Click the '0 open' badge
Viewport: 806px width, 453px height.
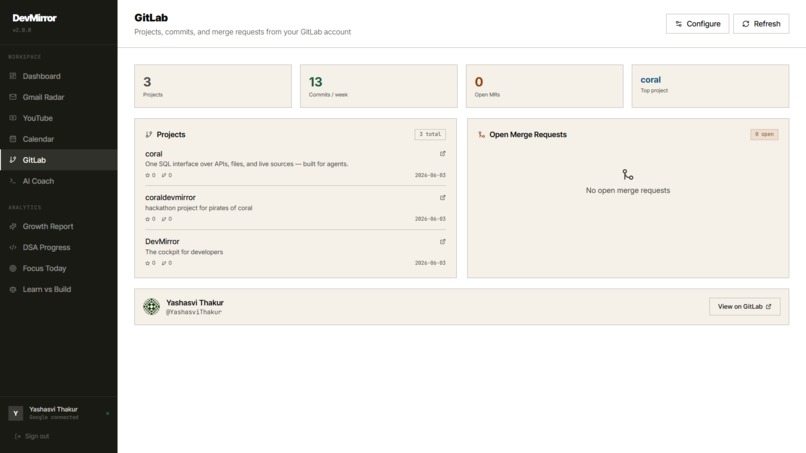[764, 134]
